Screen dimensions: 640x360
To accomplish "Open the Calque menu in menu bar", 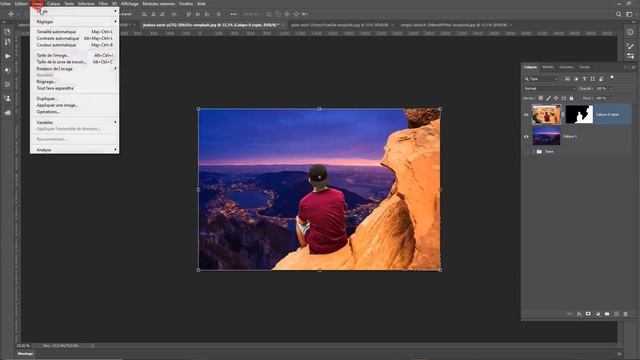I will click(x=53, y=4).
